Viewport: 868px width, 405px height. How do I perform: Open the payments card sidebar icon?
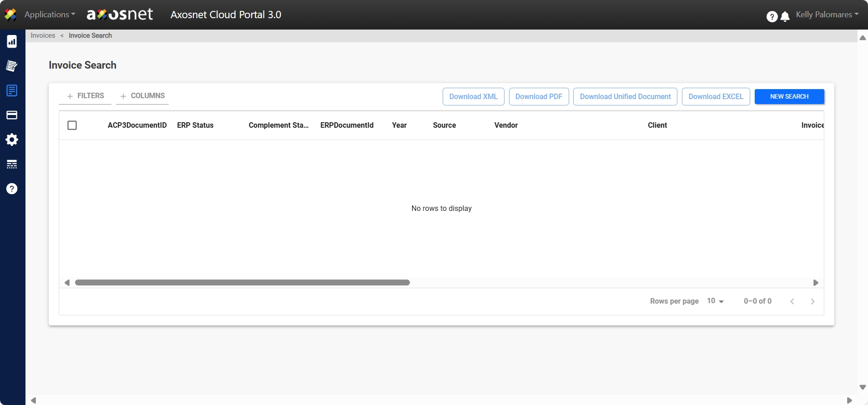click(12, 115)
